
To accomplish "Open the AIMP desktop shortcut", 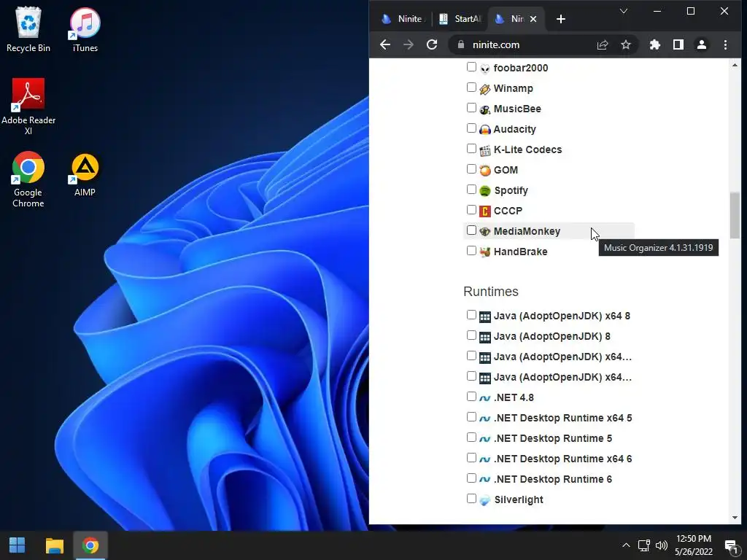I will [x=85, y=175].
